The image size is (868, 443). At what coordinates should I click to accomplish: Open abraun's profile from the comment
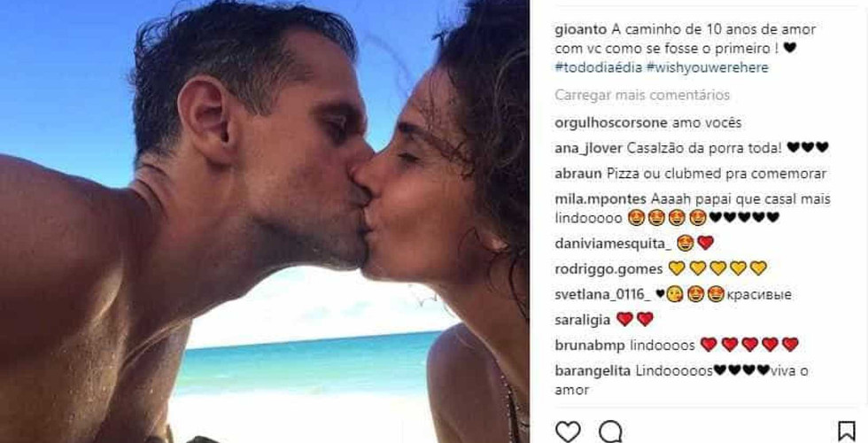[577, 174]
